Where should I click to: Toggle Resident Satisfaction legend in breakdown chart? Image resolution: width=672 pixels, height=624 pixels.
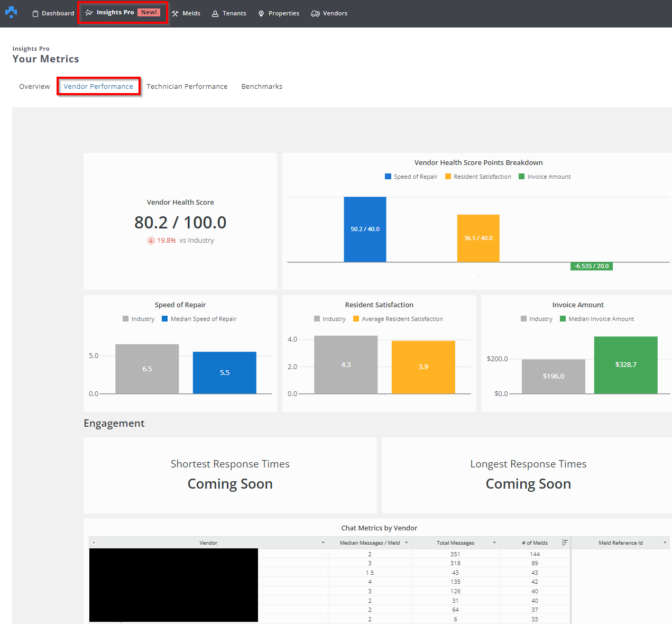[x=478, y=177]
